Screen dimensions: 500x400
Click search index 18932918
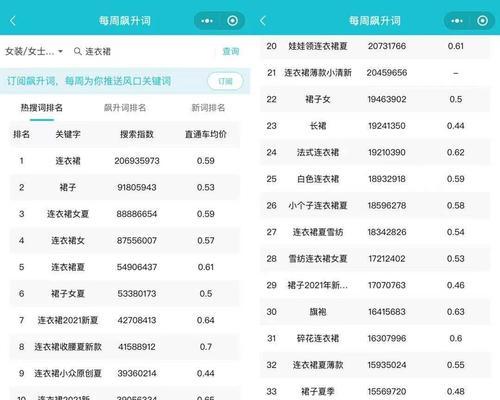coord(387,179)
